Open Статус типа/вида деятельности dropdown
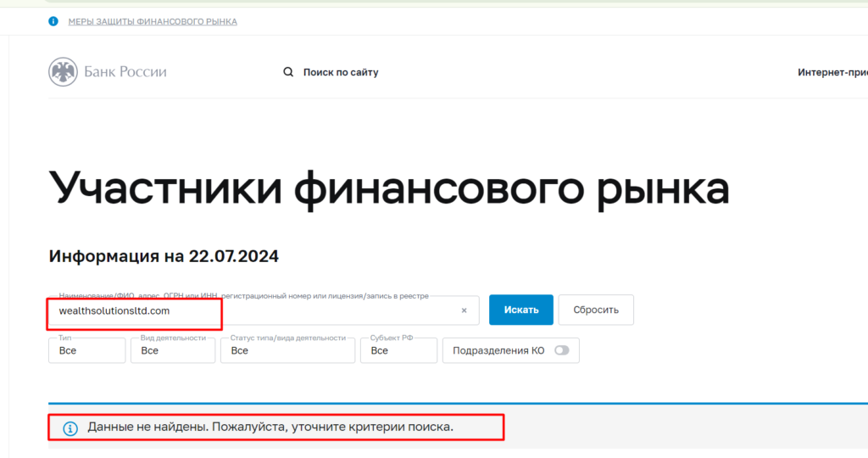 pos(287,350)
